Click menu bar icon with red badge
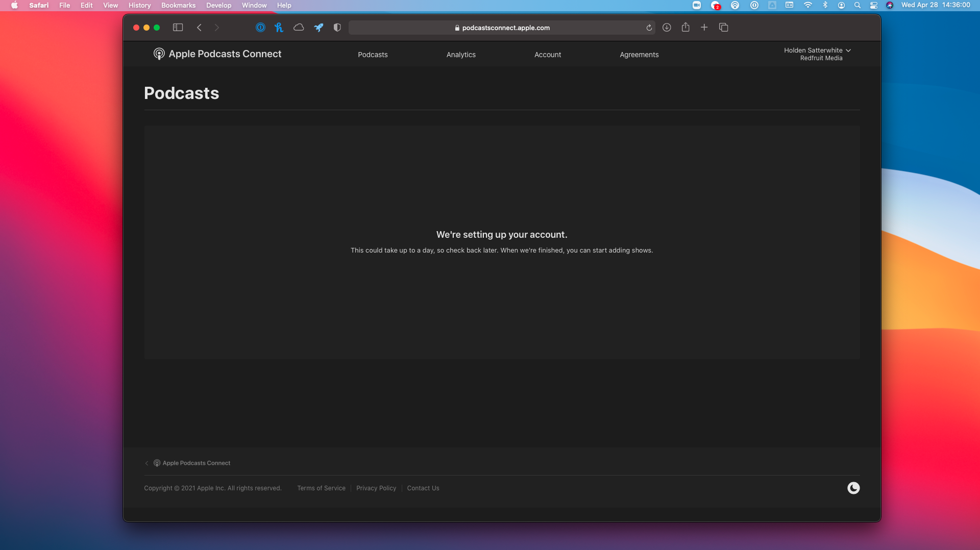The width and height of the screenshot is (980, 550). tap(716, 5)
